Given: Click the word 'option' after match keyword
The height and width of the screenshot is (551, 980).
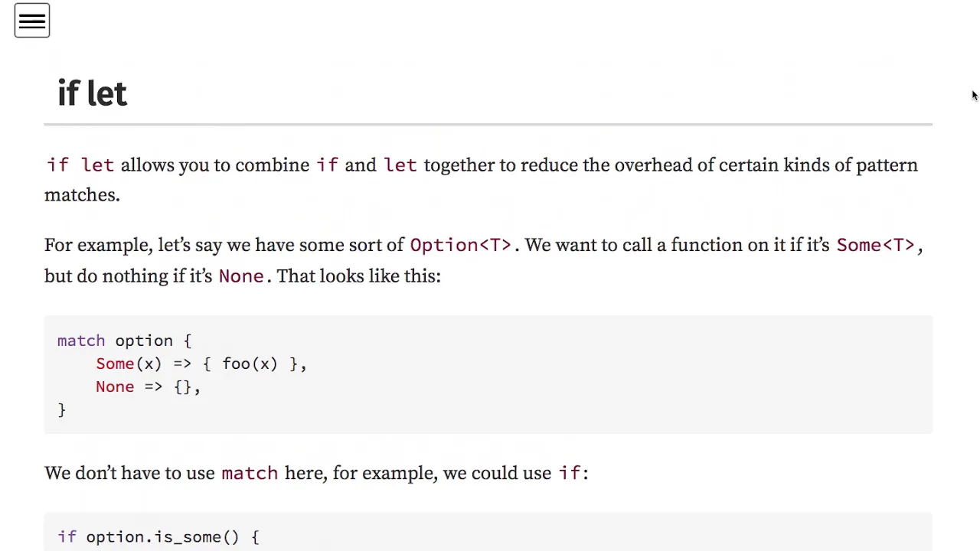Looking at the screenshot, I should click(144, 341).
